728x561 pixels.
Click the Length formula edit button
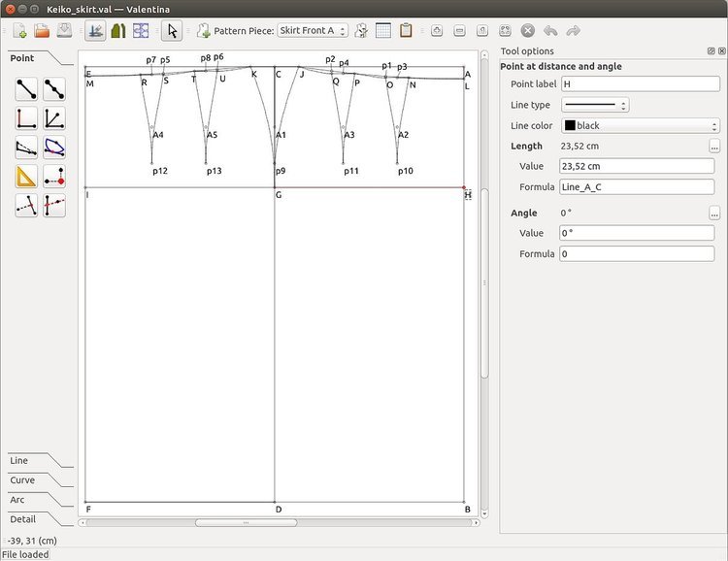pyautogui.click(x=713, y=147)
